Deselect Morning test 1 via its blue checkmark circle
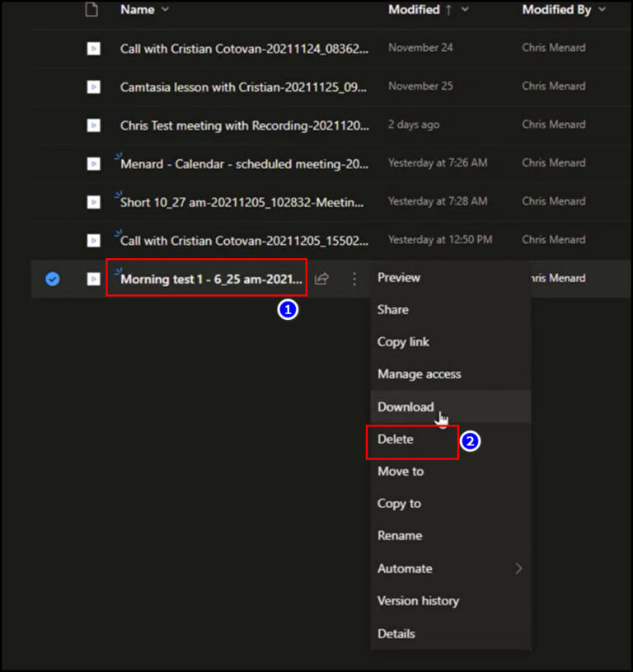 click(x=52, y=279)
